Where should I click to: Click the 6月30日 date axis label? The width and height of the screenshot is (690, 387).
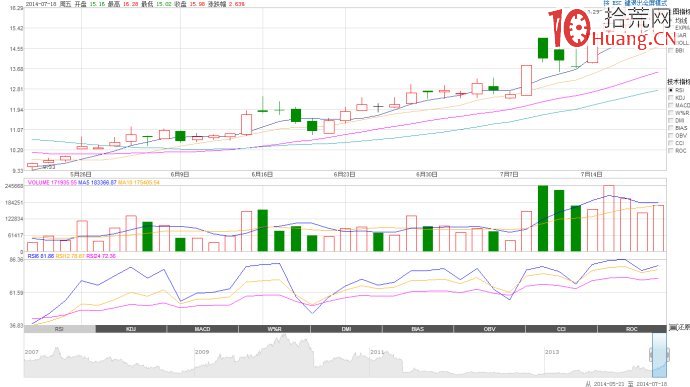[427, 174]
